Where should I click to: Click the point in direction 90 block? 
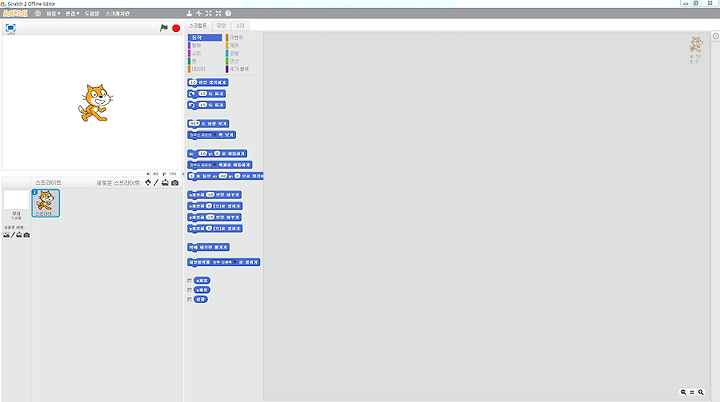(x=208, y=124)
